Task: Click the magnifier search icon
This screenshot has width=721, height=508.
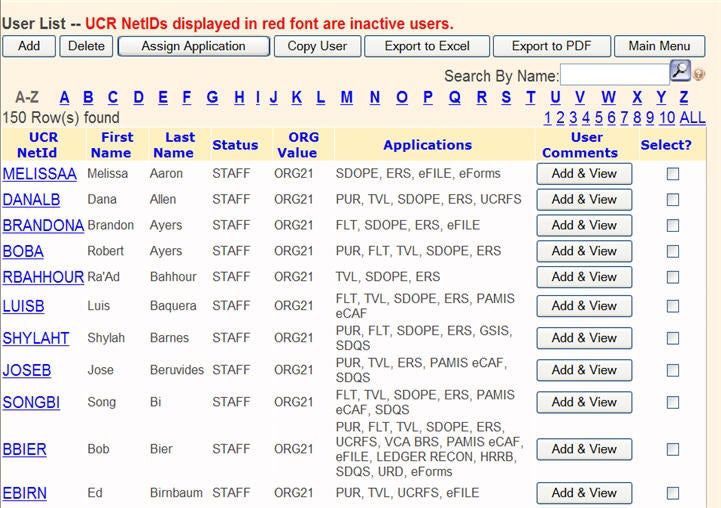Action: click(680, 72)
